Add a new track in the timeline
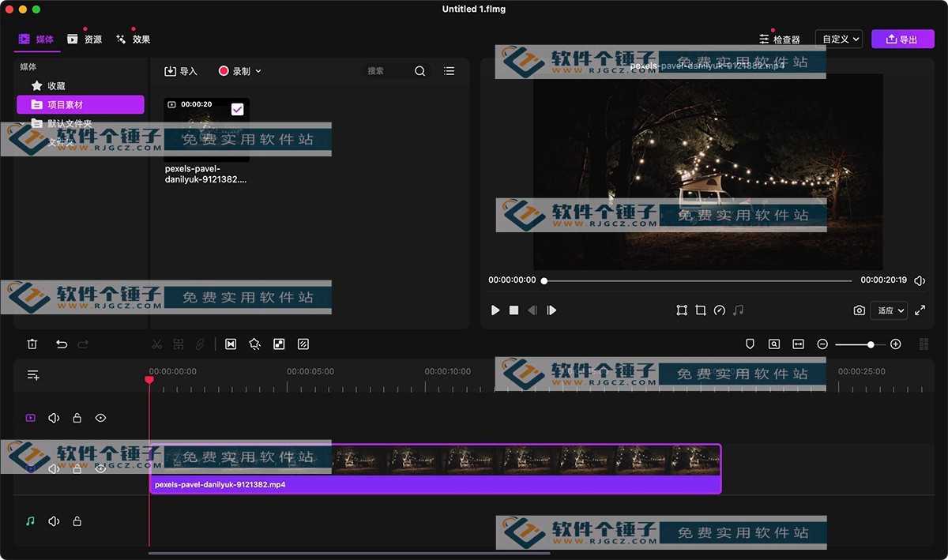 coord(33,375)
